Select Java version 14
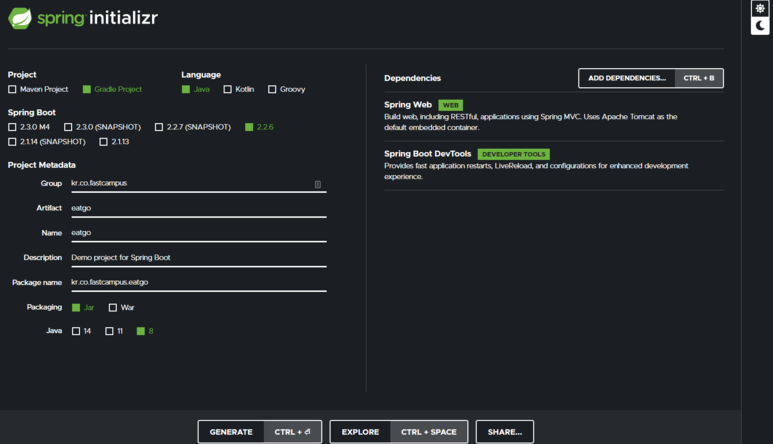 [x=76, y=331]
